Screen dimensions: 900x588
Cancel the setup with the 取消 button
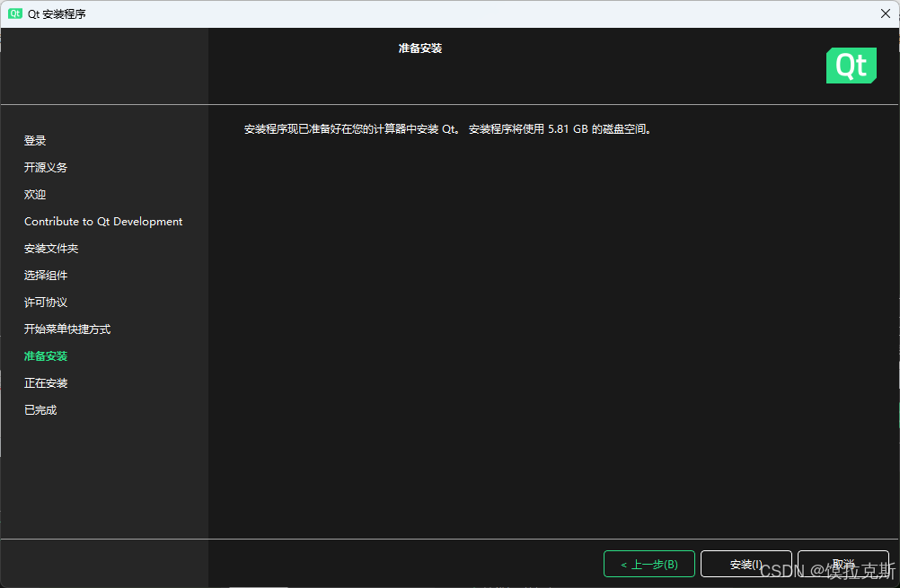[x=843, y=564]
